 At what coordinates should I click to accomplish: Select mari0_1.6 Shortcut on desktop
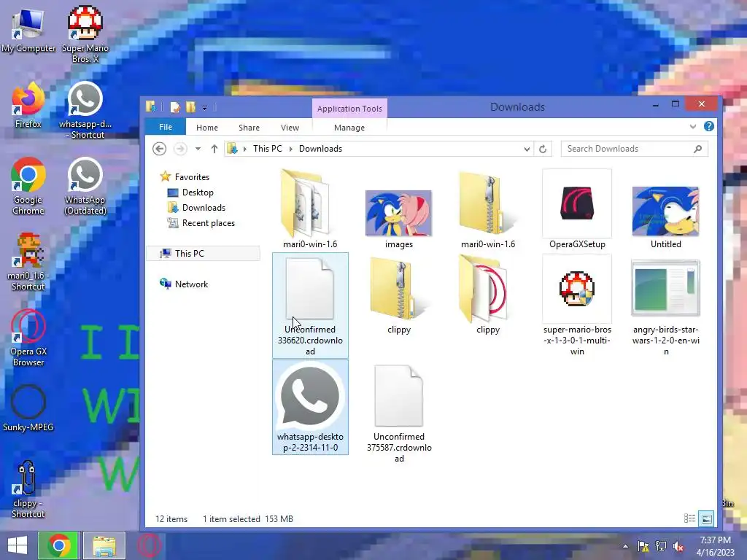click(x=28, y=262)
